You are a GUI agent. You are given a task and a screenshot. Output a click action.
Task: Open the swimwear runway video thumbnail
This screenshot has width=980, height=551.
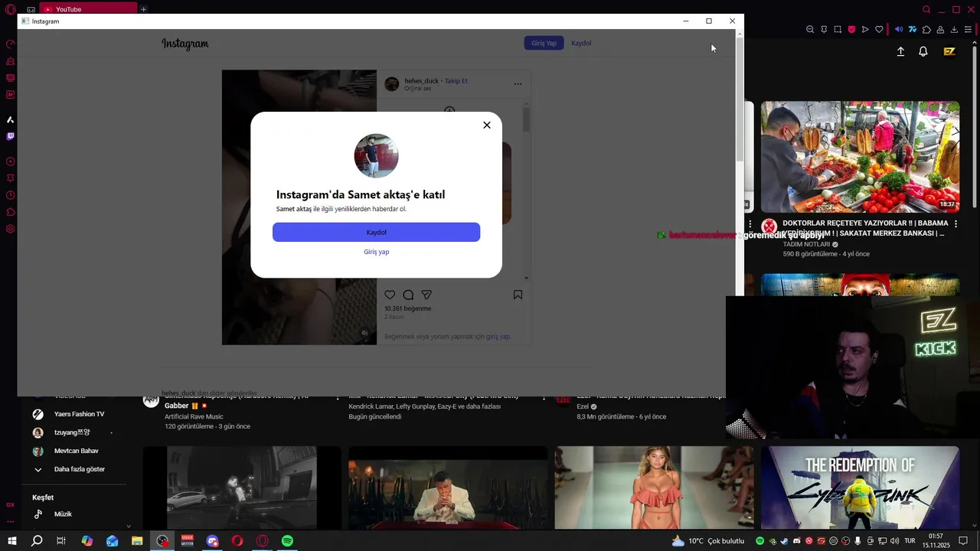(654, 487)
